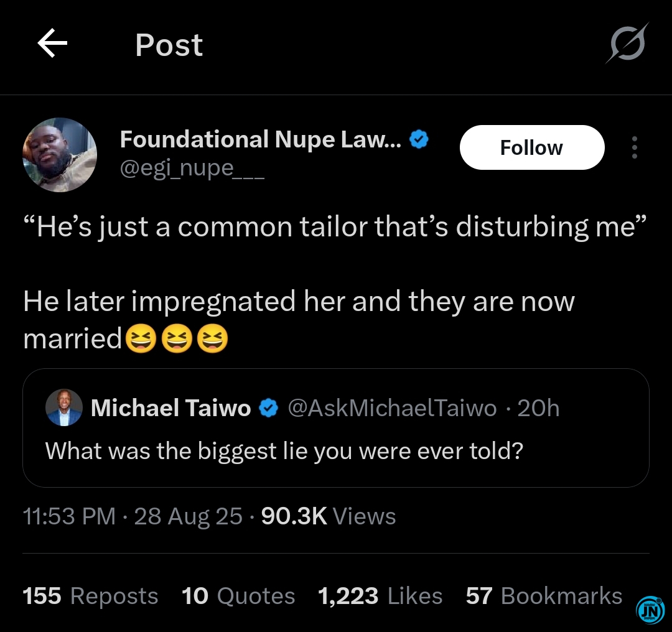Screen dimensions: 672x632
Task: Open the poster's profile picture
Action: coord(60,155)
